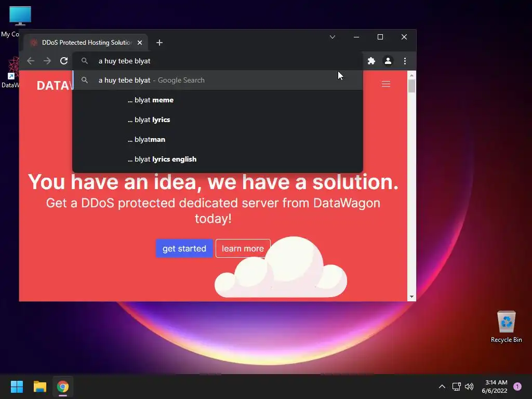Open the Chrome extensions puzzle icon

371,61
